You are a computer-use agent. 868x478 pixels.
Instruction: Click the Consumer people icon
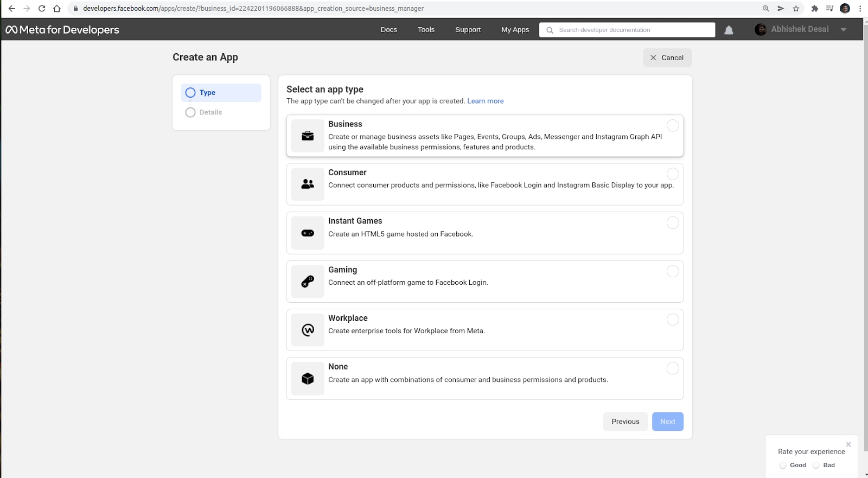308,184
